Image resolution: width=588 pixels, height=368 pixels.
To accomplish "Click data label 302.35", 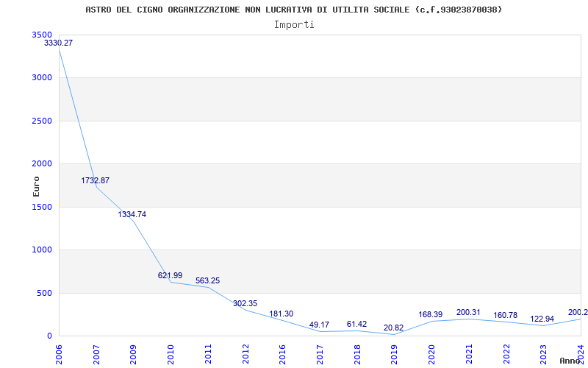I will pyautogui.click(x=245, y=303).
